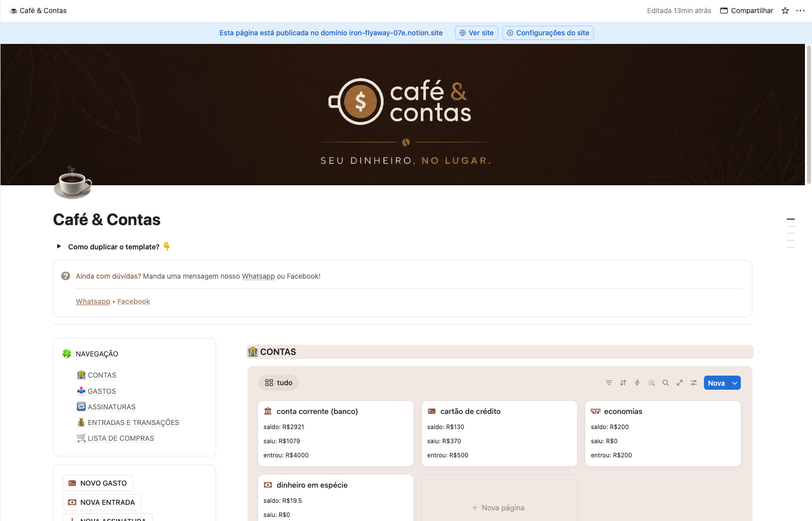The image size is (812, 521).
Task: Click the coffee cup page icon
Action: pos(73,183)
